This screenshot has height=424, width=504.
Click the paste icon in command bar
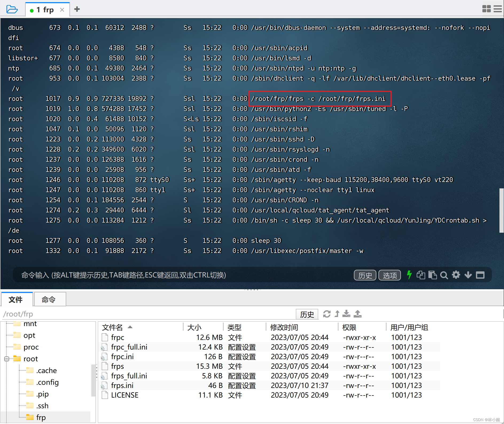[x=432, y=275]
